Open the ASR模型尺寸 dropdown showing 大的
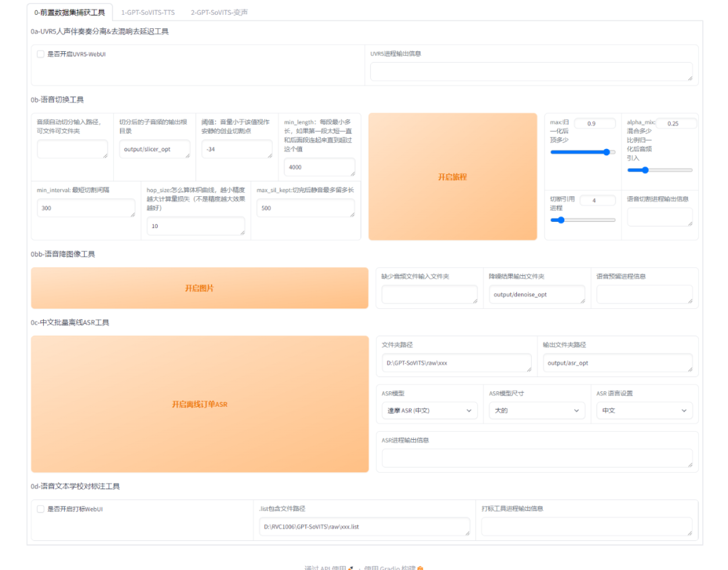Screen dimensions: 728x570 537,411
